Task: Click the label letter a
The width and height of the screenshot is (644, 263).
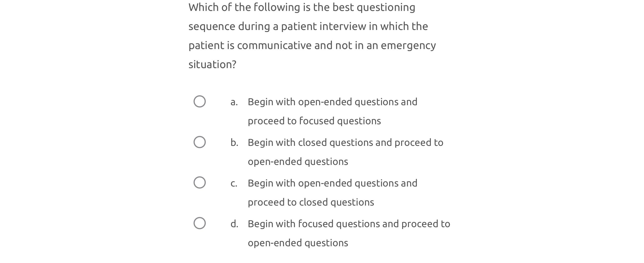Action: [x=234, y=102]
